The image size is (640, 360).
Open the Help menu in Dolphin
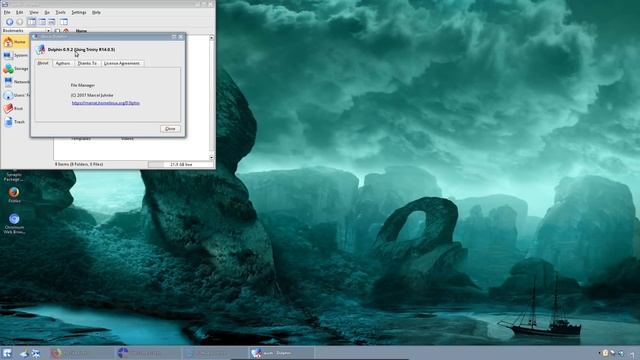(x=96, y=12)
